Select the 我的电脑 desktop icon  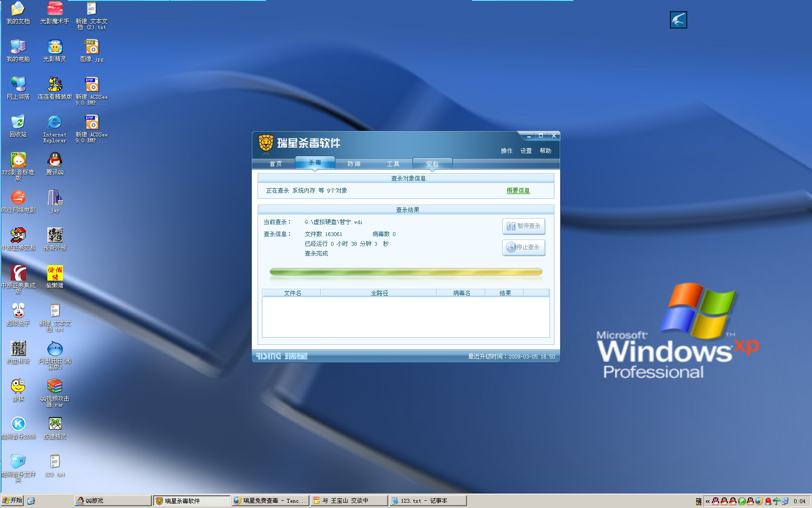(18, 50)
